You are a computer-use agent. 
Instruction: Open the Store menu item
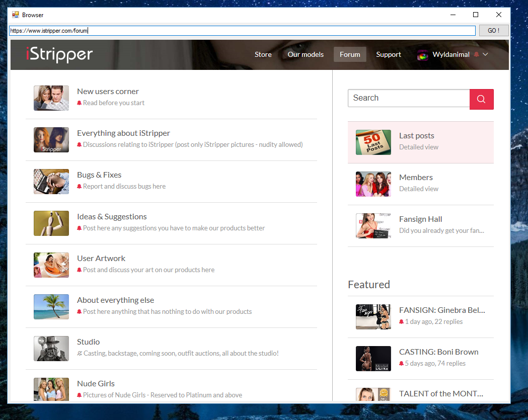click(263, 54)
